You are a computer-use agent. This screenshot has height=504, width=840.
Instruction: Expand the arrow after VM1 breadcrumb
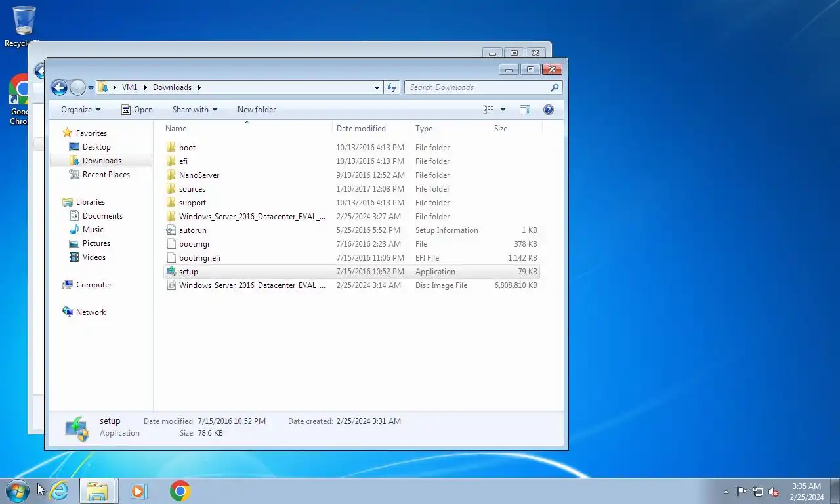[x=145, y=87]
